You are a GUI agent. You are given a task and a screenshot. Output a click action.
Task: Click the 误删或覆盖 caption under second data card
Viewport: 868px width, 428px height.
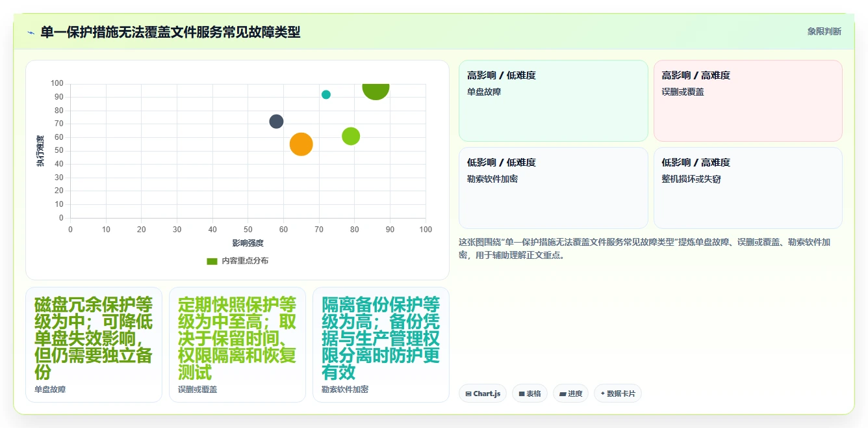[198, 390]
